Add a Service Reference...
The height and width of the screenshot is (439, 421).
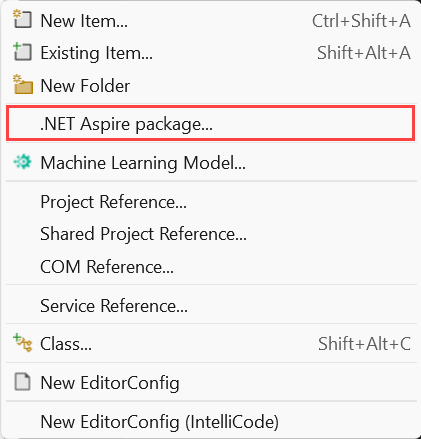pos(210,305)
